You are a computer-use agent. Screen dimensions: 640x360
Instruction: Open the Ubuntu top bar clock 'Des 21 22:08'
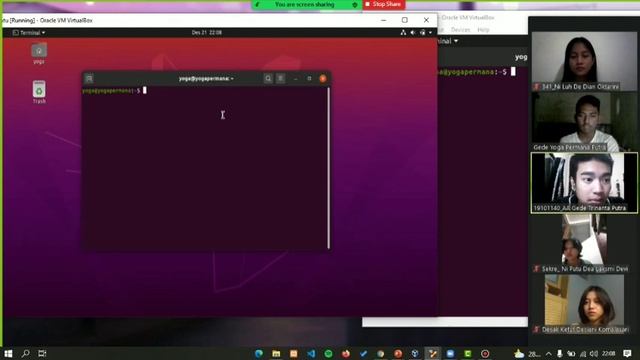pyautogui.click(x=207, y=33)
